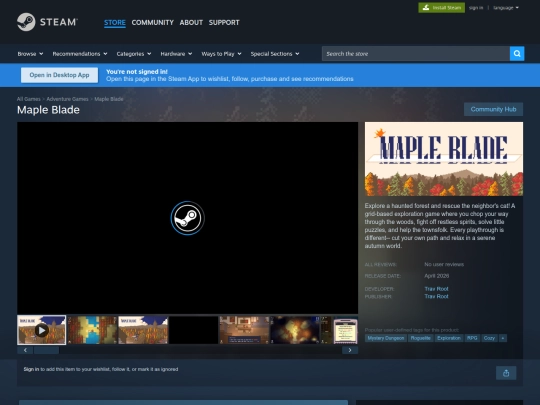Click the Steam logo in the header

pos(47,22)
